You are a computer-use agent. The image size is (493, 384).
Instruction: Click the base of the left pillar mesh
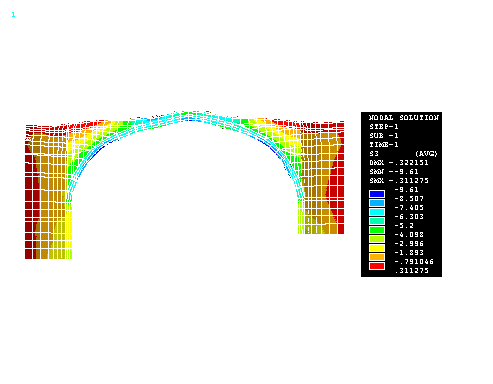pos(49,254)
